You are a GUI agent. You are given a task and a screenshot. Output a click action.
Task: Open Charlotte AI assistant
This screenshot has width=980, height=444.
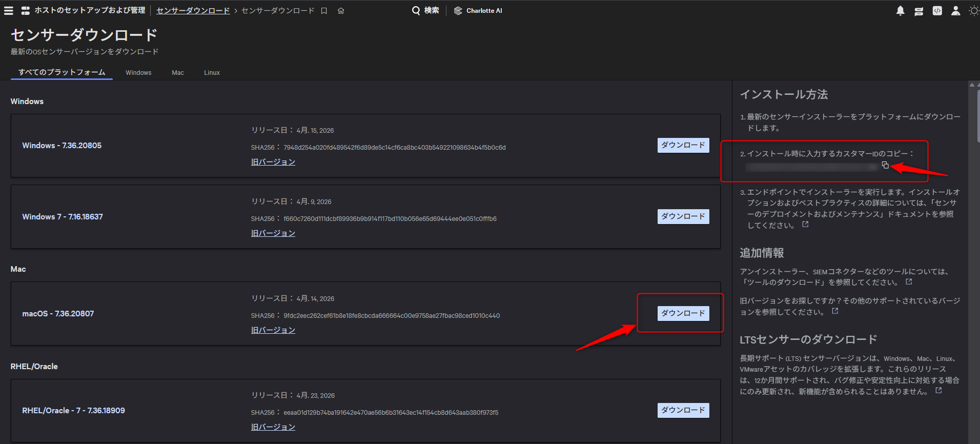(478, 11)
